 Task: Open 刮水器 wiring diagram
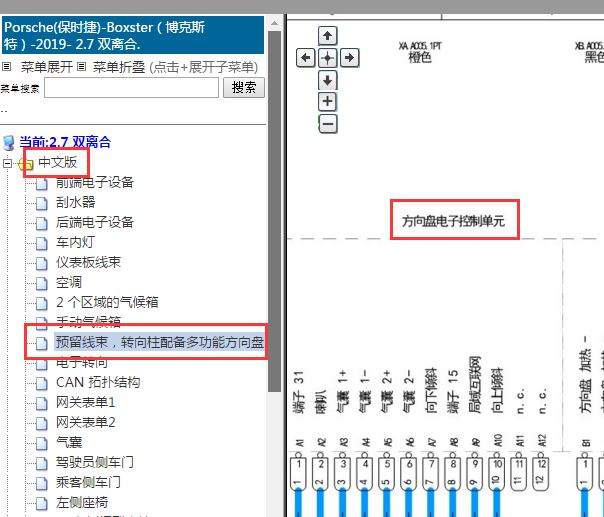[76, 202]
